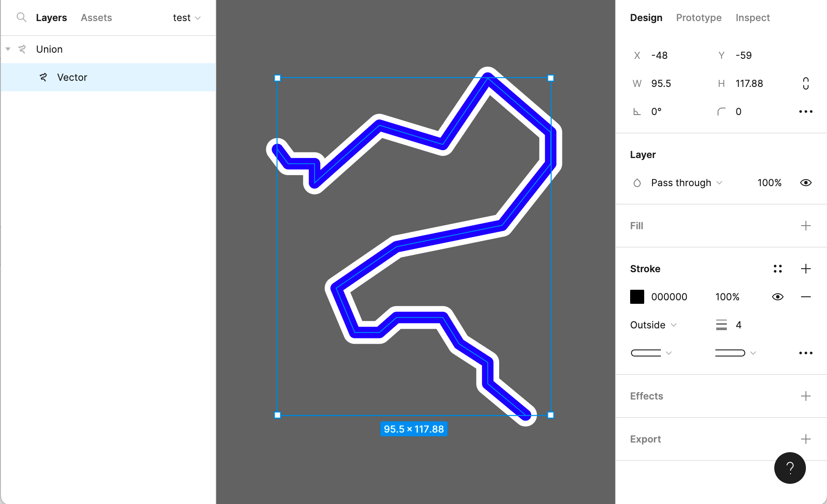Click the bottom-left selection handle
The width and height of the screenshot is (827, 504).
277,415
